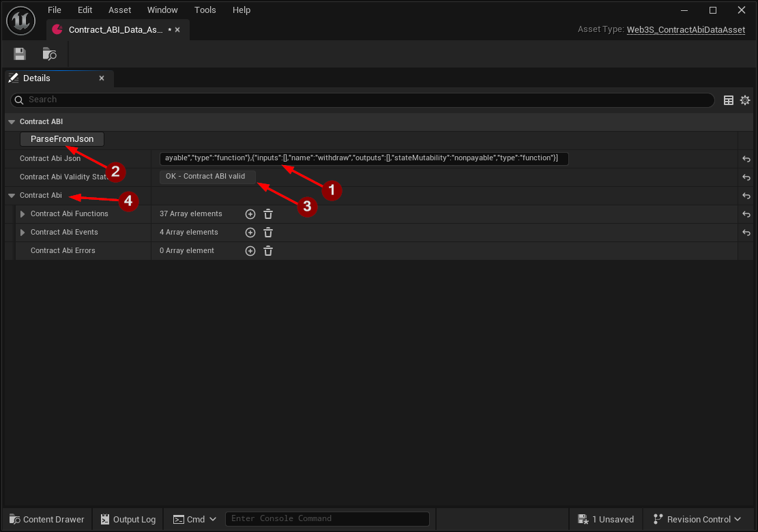Open the Output Log
The width and height of the screenshot is (758, 532).
[128, 518]
